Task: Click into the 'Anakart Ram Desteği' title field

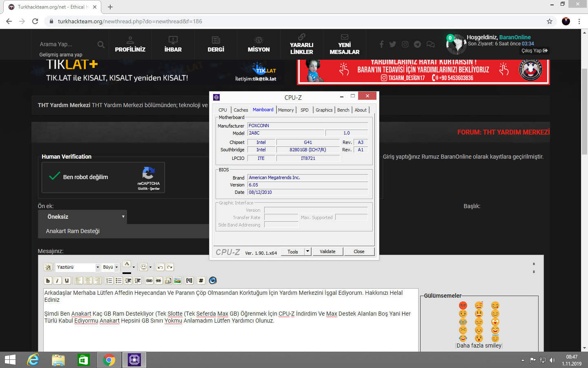Action: click(123, 231)
